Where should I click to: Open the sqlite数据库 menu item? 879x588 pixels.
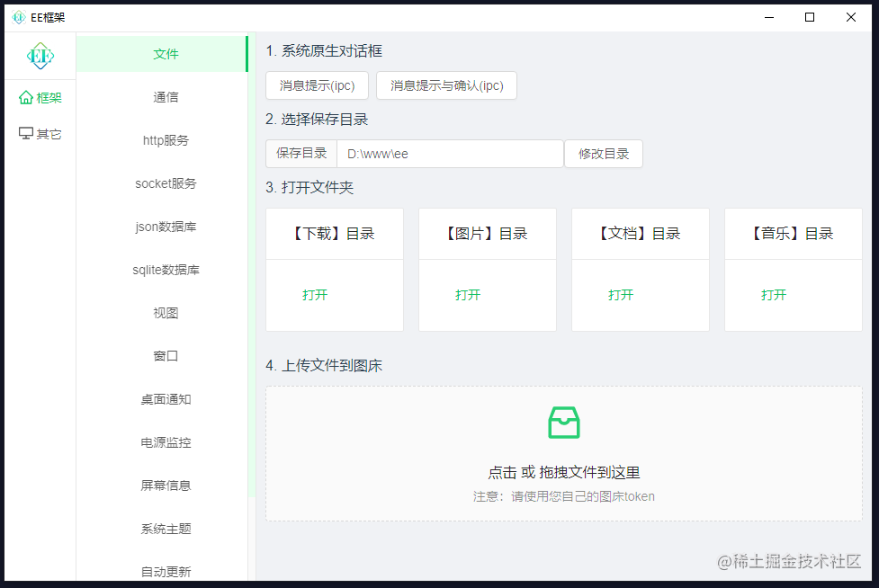[162, 270]
